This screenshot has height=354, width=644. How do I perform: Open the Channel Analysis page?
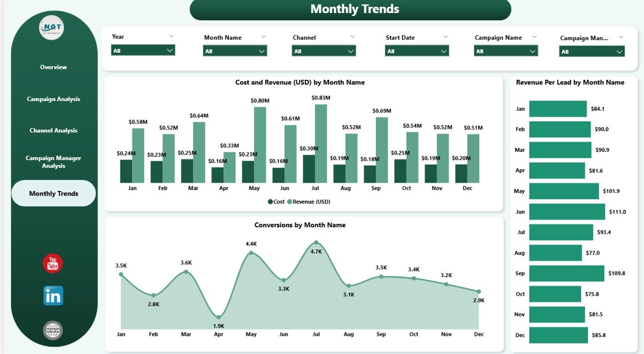[53, 130]
